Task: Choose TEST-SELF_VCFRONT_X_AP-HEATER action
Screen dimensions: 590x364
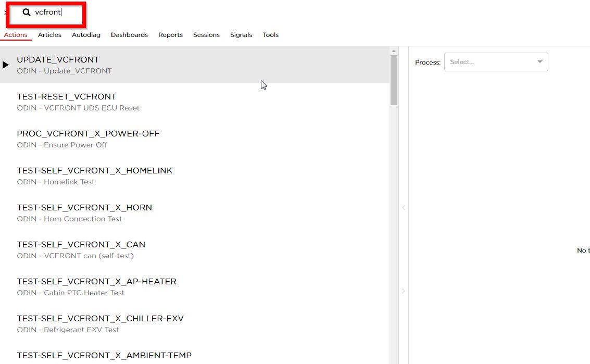Action: (x=195, y=286)
